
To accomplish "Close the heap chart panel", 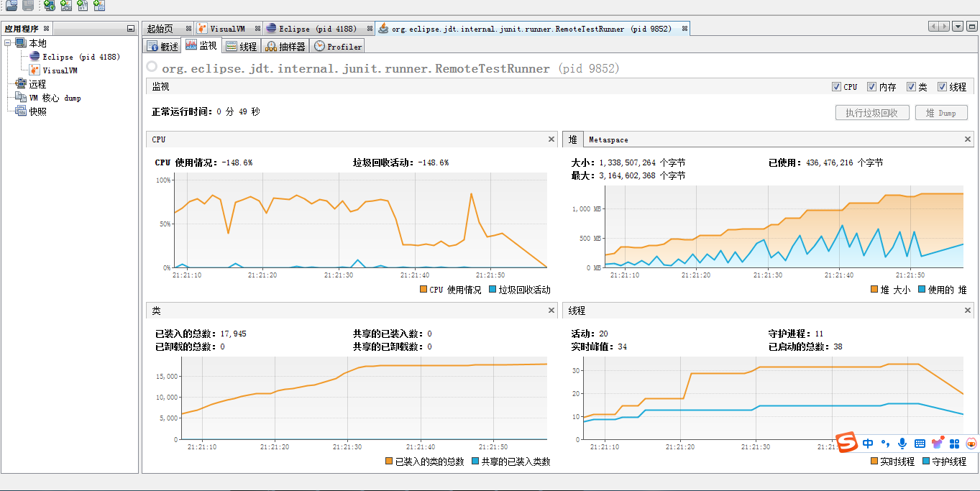I will pyautogui.click(x=968, y=139).
